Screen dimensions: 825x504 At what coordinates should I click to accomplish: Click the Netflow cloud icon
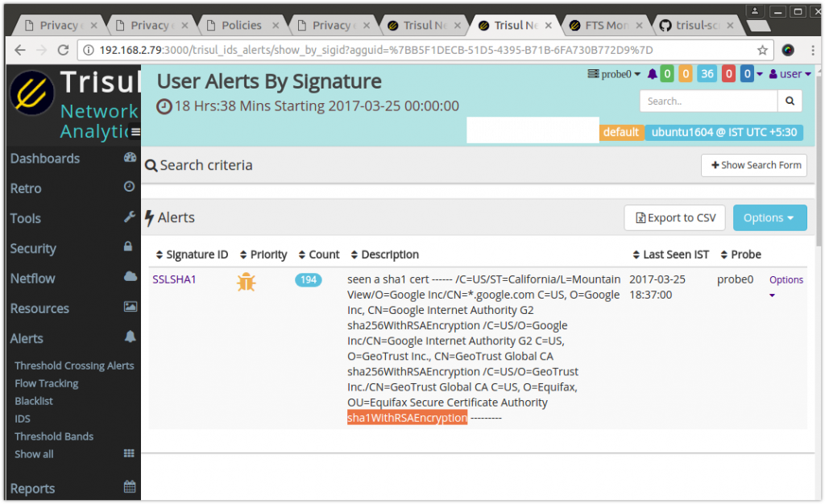(131, 276)
